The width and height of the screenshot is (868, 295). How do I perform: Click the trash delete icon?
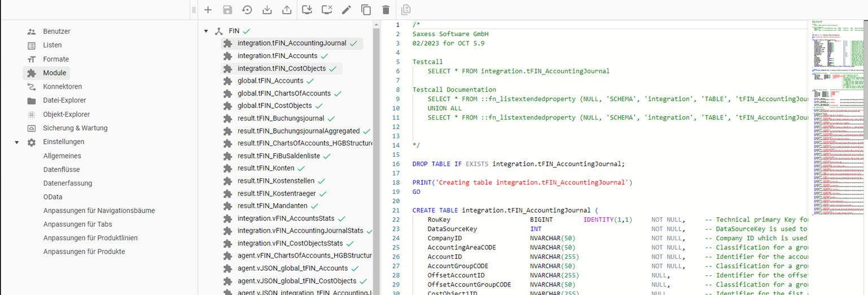pos(386,10)
